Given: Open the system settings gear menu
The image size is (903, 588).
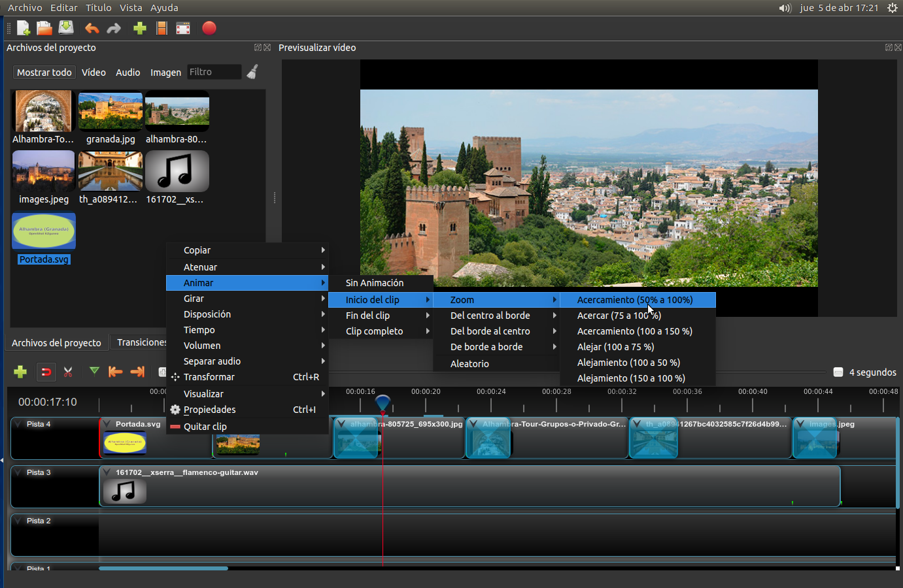Looking at the screenshot, I should tap(893, 8).
